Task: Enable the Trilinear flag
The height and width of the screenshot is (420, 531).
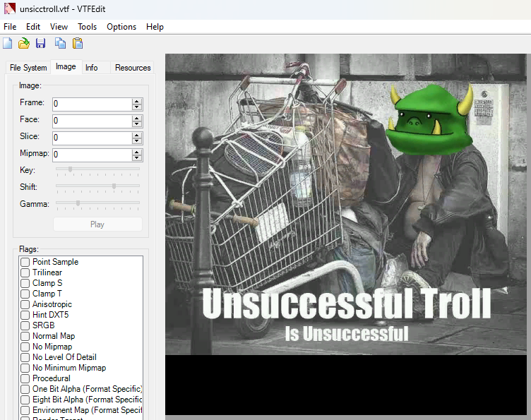Action: tap(25, 272)
